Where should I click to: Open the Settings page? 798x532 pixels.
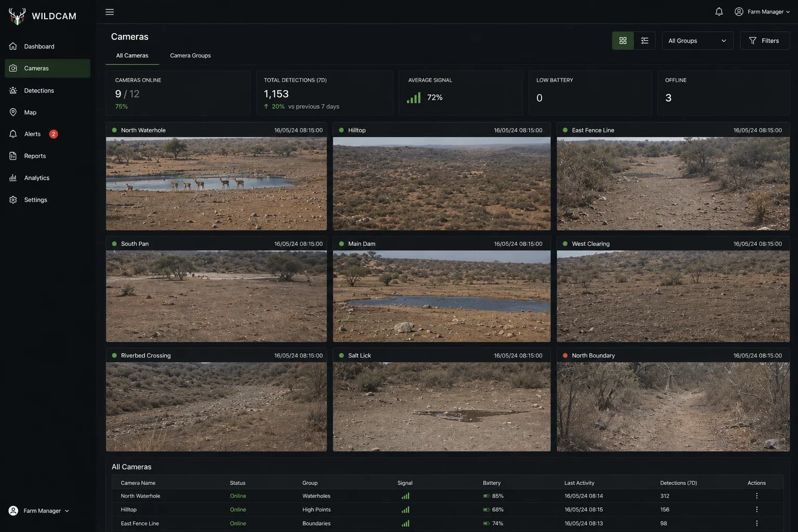47,199
